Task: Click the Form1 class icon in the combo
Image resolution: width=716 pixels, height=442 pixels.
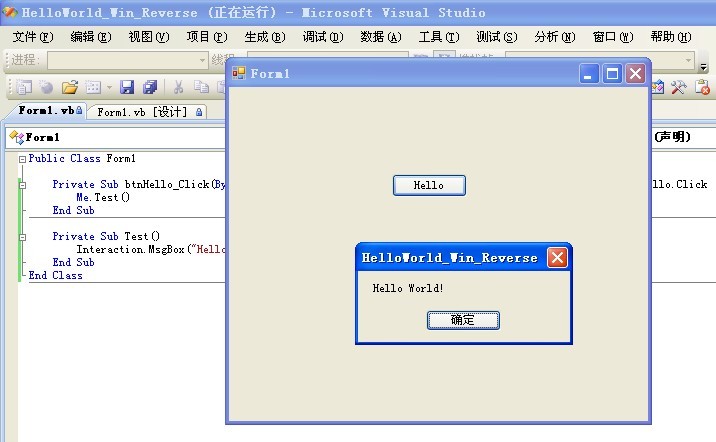Action: pyautogui.click(x=16, y=137)
